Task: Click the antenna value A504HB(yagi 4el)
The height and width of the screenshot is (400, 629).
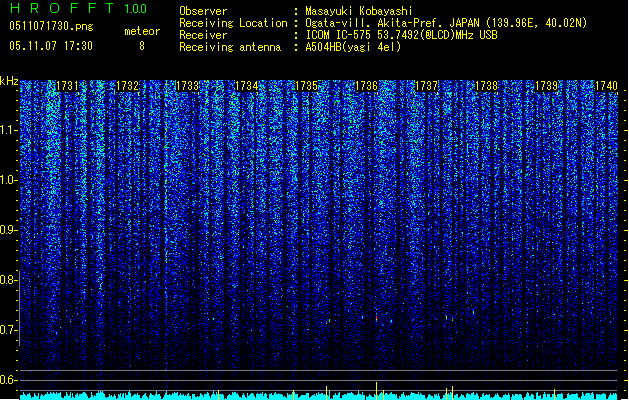Action: (x=353, y=47)
